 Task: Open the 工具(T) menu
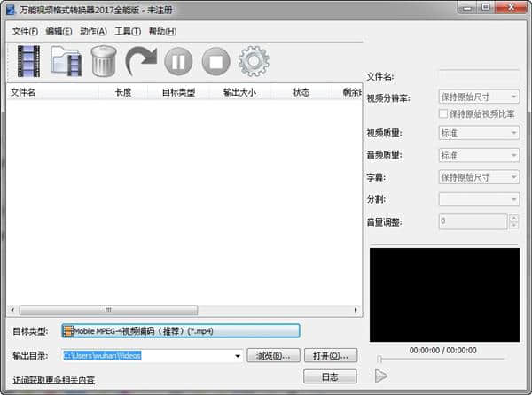pyautogui.click(x=128, y=32)
